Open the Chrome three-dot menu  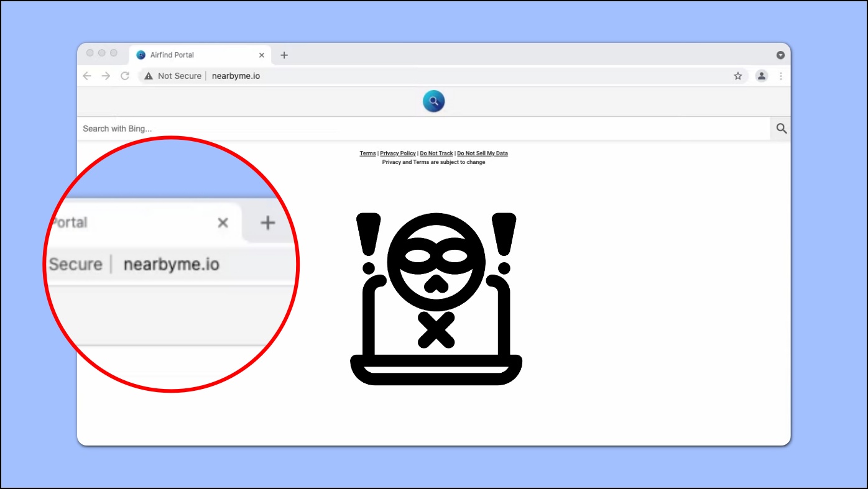pos(781,76)
